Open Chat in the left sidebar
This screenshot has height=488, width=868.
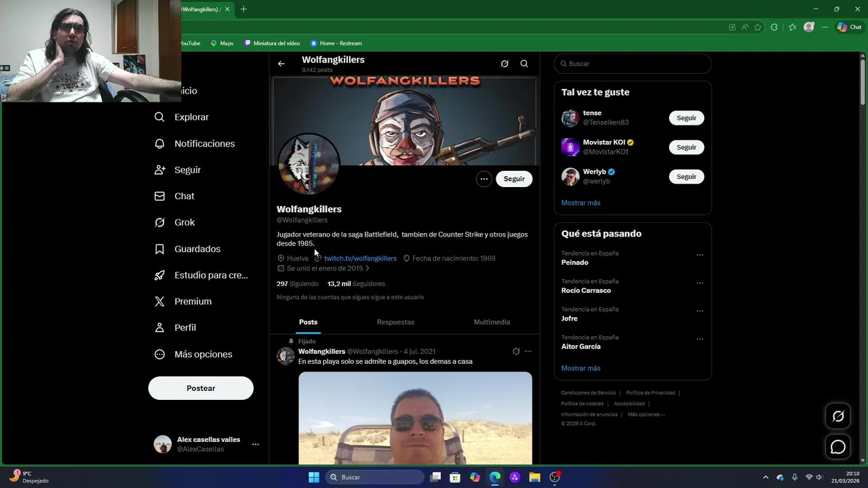[174, 197]
